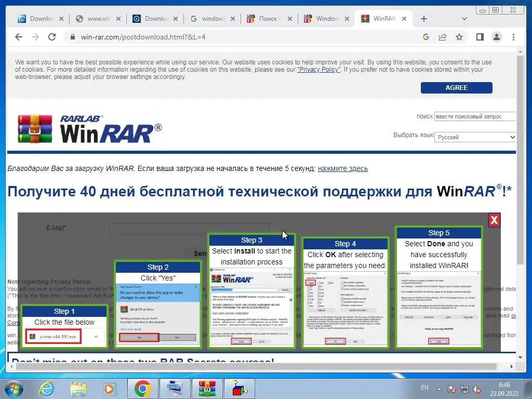The height and width of the screenshot is (399, 532).
Task: Close the www.vir tab
Action: pos(118,19)
